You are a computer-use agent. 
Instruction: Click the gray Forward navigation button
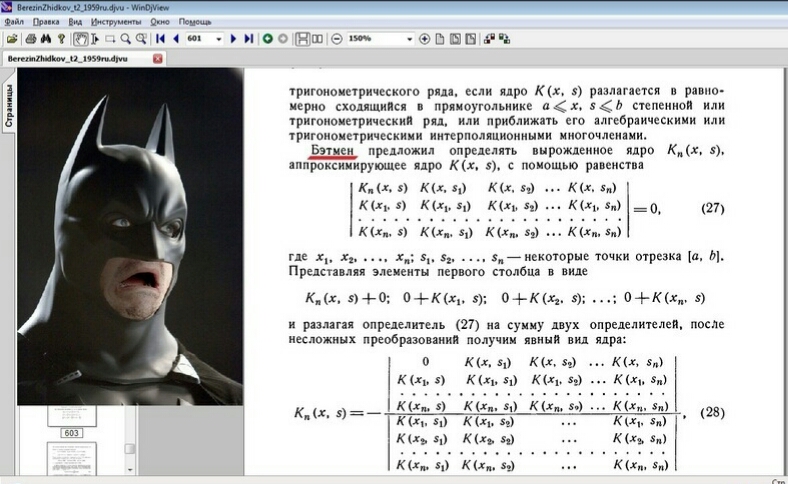283,39
